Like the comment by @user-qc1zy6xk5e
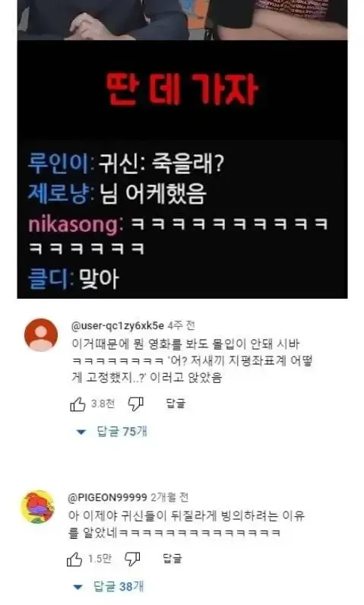This screenshot has height=605, width=364. pyautogui.click(x=78, y=404)
